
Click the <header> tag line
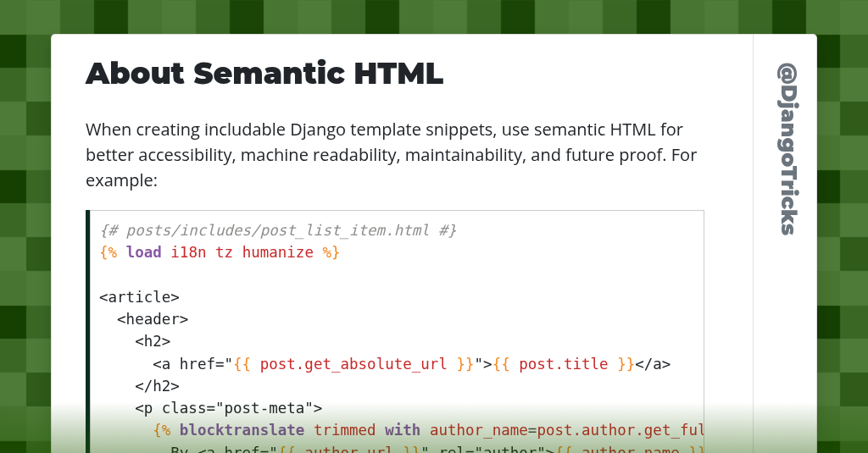point(153,319)
